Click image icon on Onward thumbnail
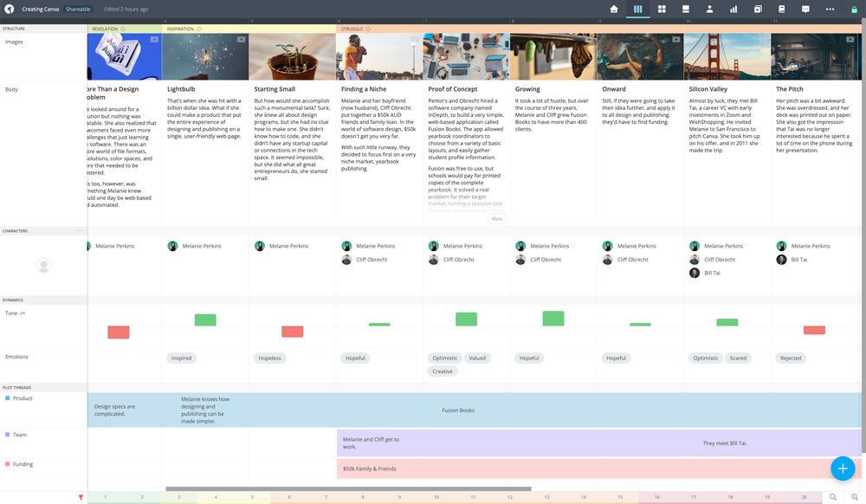The width and height of the screenshot is (866, 504). pyautogui.click(x=676, y=39)
